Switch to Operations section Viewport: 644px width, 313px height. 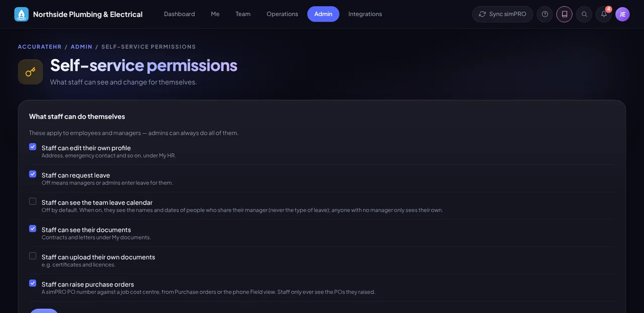(x=282, y=14)
